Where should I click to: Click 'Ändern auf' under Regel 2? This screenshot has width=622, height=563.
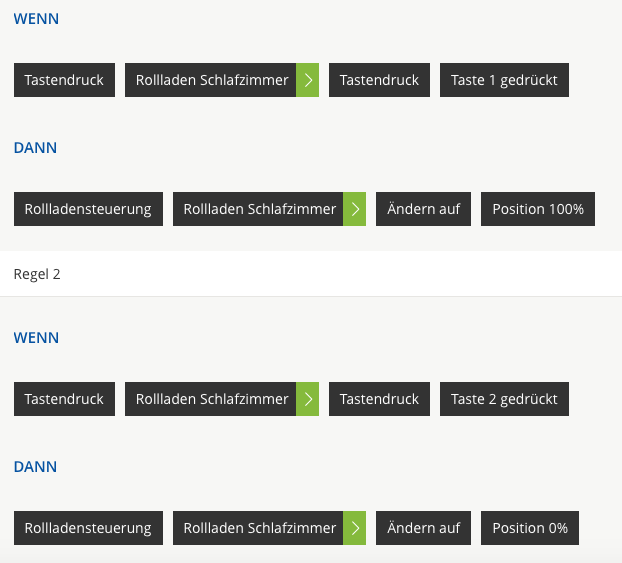[423, 528]
